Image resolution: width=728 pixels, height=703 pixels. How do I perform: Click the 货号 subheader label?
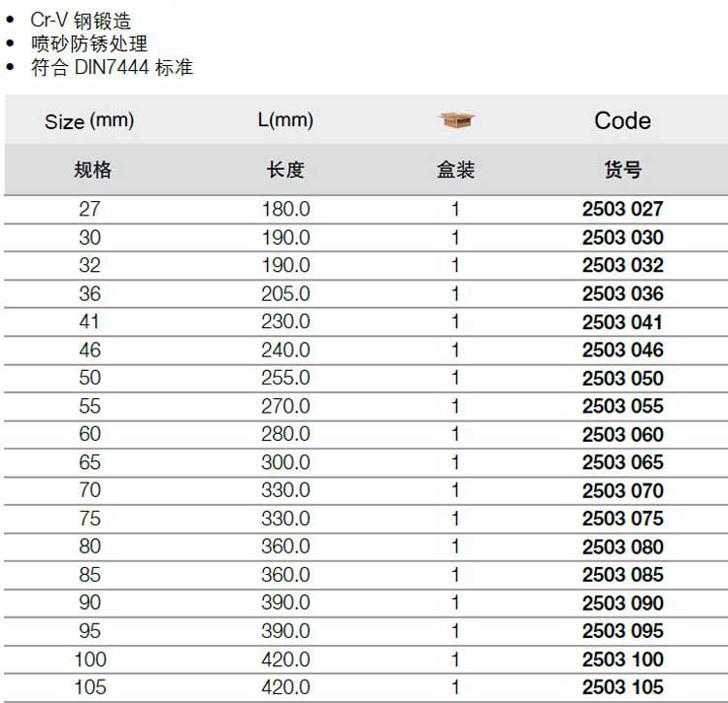622,170
